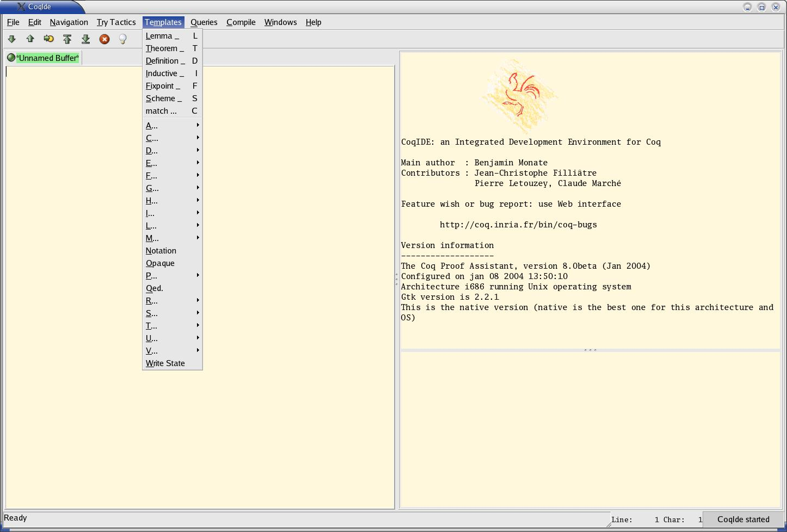This screenshot has height=532, width=787.
Task: Expand the M... submenu
Action: click(172, 238)
